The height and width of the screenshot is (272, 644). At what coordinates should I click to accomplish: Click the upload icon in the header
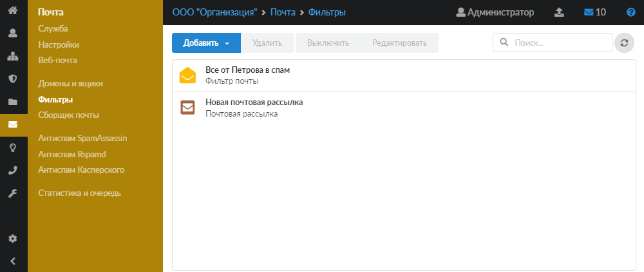click(x=559, y=12)
